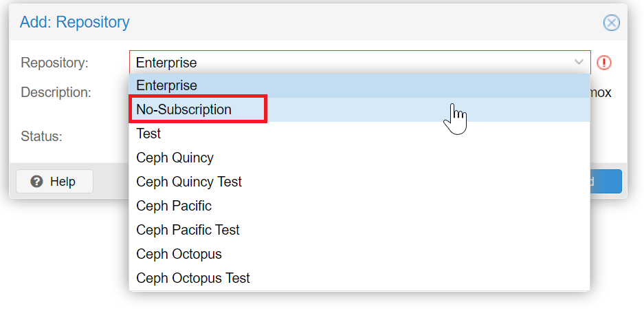Click the blue Add button
644x309 pixels.
606,181
